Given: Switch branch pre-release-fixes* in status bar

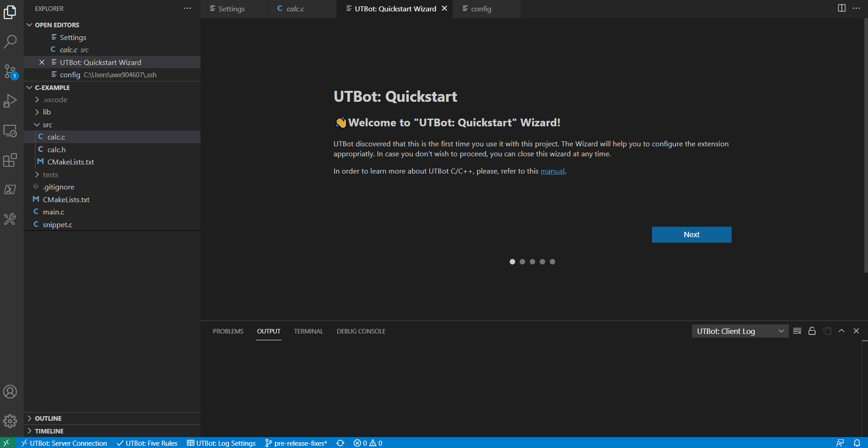Looking at the screenshot, I should 296,443.
